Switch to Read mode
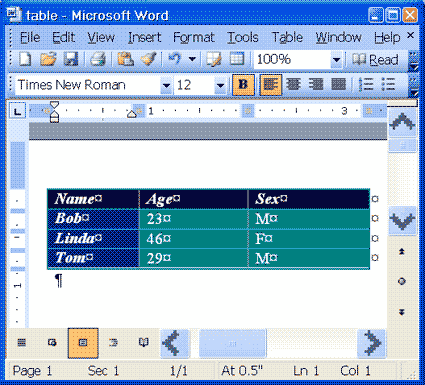Image resolution: width=425 pixels, height=385 pixels. pyautogui.click(x=375, y=60)
